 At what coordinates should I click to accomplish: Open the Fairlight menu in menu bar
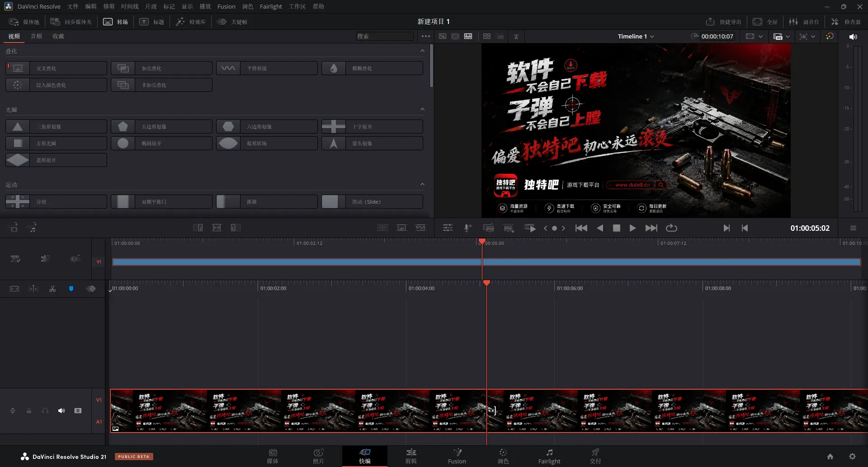(271, 6)
